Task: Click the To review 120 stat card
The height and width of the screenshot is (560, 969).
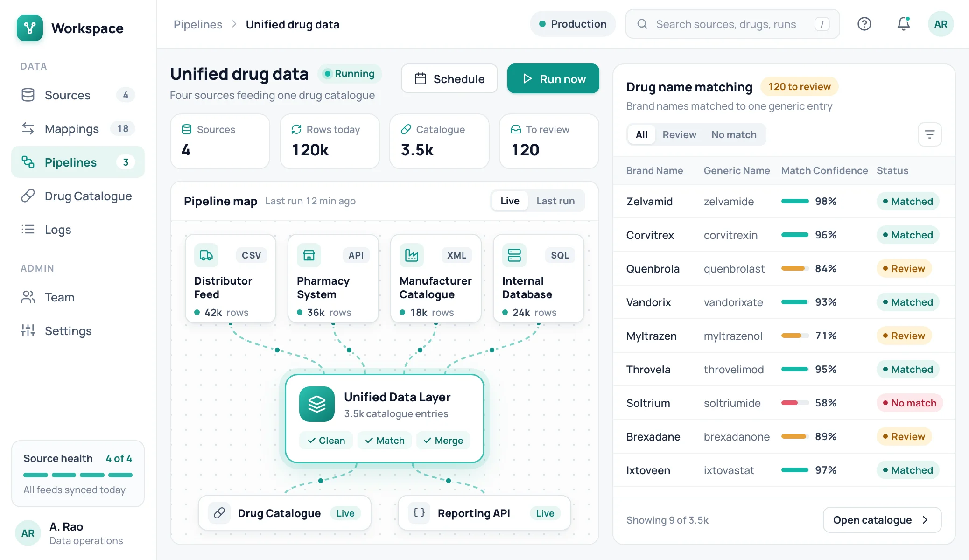Action: (549, 141)
